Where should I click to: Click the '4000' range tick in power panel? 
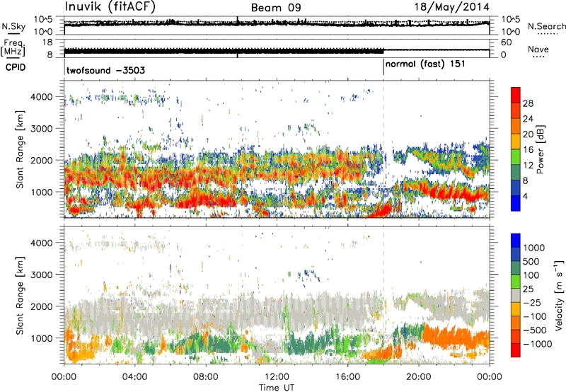(42, 97)
